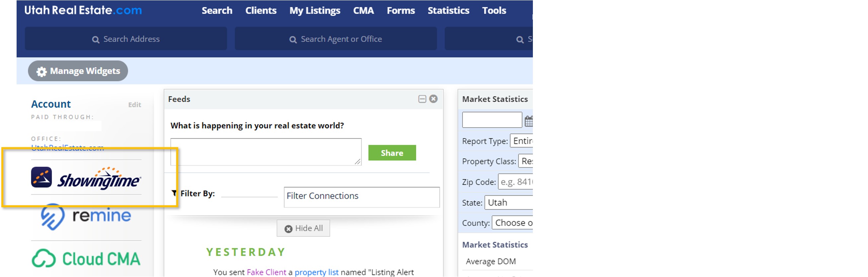Choose a County from the dropdown
The width and height of the screenshot is (868, 277).
[513, 223]
